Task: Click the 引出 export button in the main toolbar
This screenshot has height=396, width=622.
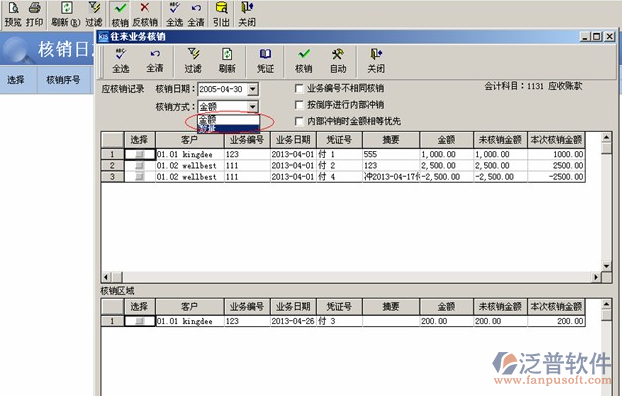Action: point(221,15)
